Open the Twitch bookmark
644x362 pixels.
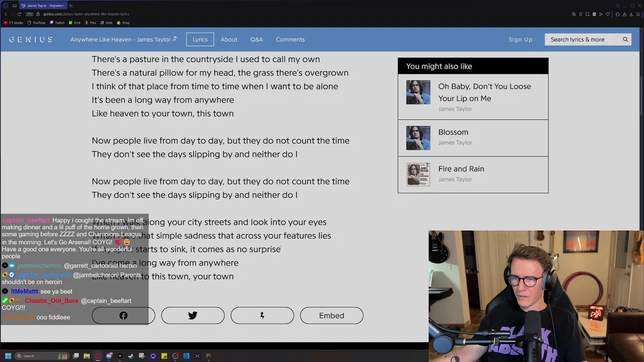[57, 23]
